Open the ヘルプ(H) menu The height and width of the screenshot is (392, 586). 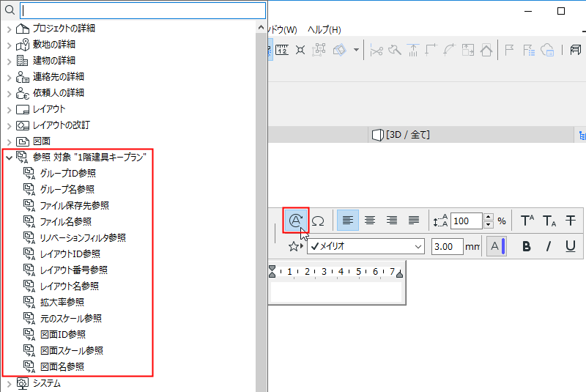324,29
